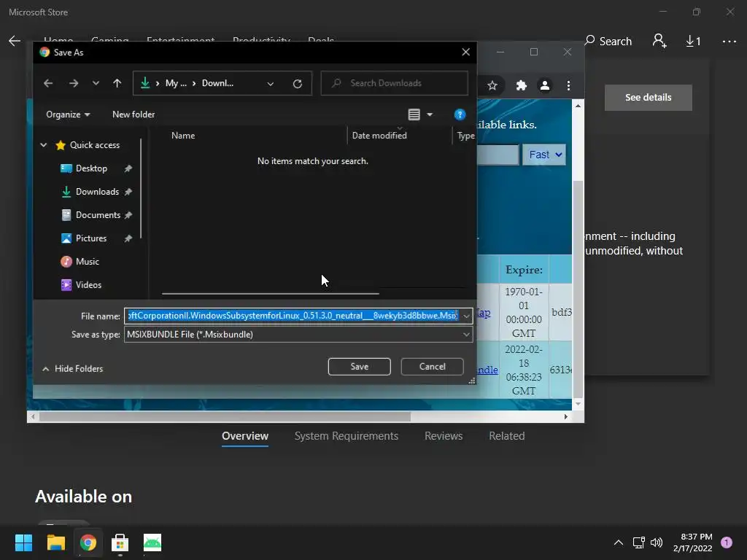Unpin Downloads using its pin icon
747x560 pixels.
tap(128, 192)
